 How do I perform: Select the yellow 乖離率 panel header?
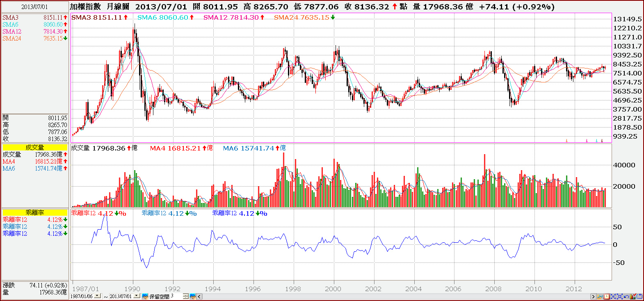point(35,212)
